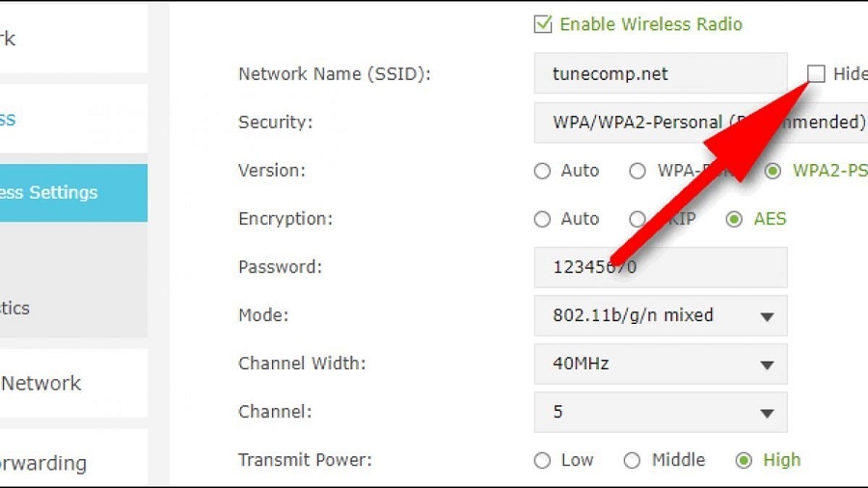Expand the Channel Width dropdown

click(767, 365)
